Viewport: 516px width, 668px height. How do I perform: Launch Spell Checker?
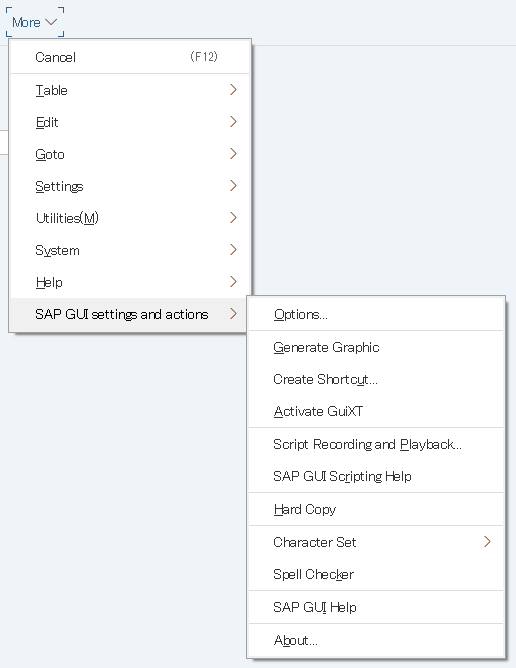click(376, 574)
